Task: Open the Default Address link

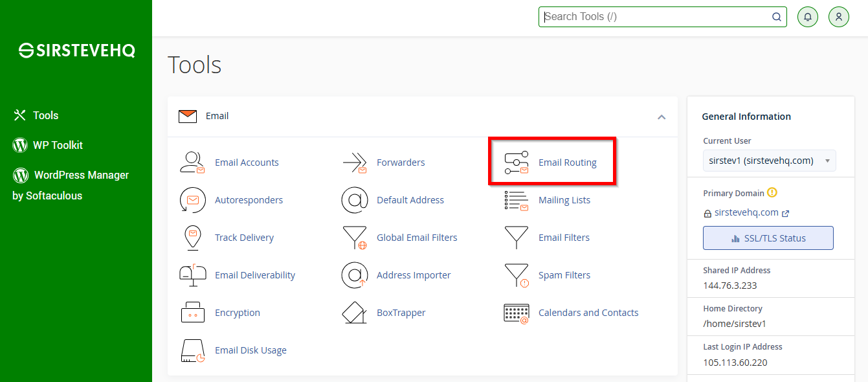Action: tap(410, 200)
